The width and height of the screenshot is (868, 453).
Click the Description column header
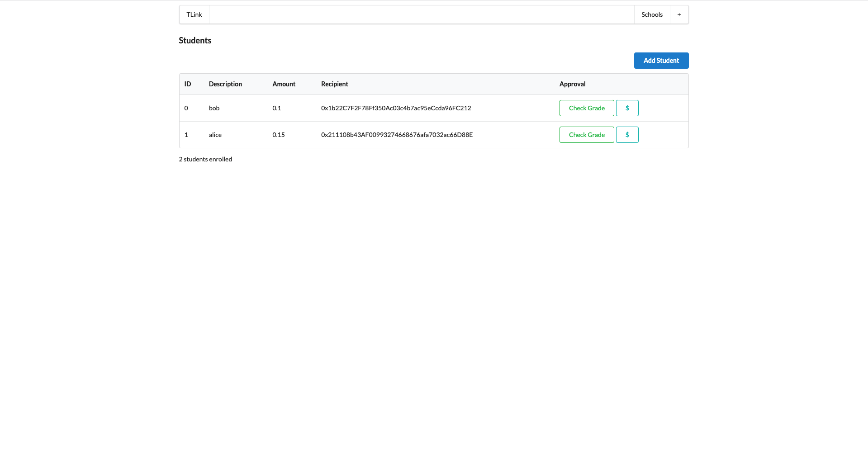[225, 84]
